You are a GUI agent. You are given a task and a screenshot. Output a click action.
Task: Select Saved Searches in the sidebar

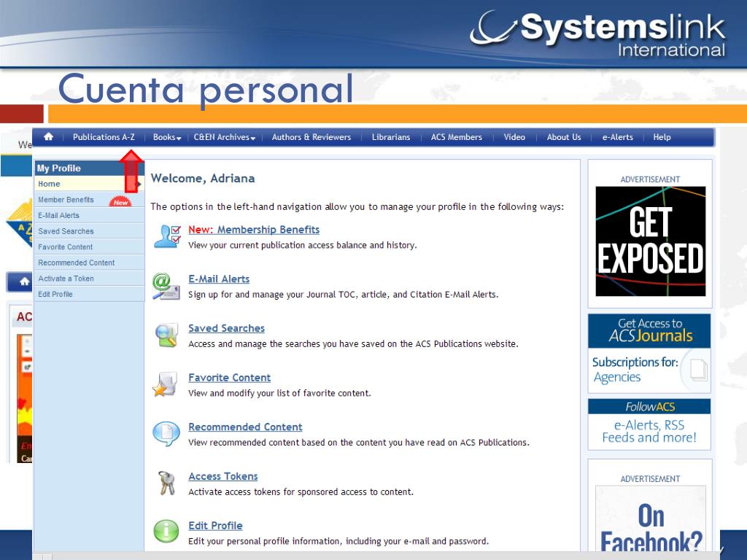89,231
